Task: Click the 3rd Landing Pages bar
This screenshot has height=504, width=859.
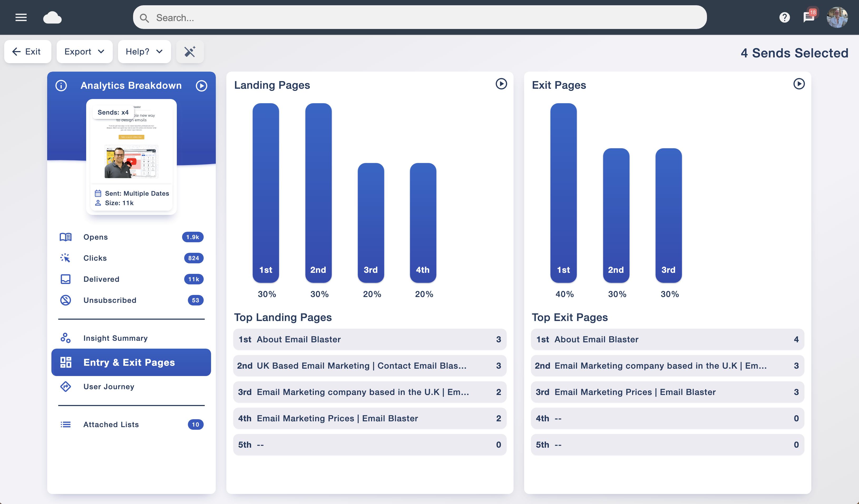Action: point(370,223)
